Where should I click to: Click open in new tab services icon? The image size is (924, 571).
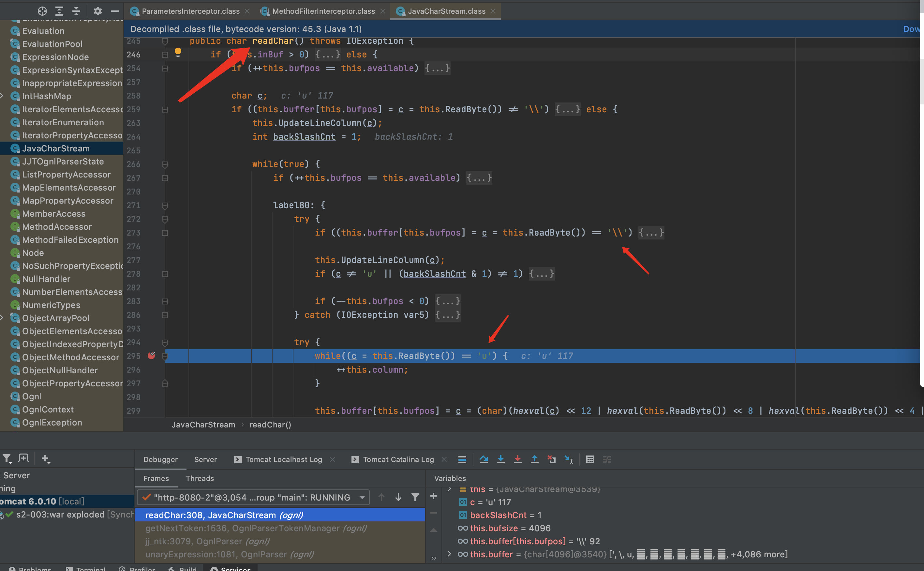pyautogui.click(x=23, y=458)
